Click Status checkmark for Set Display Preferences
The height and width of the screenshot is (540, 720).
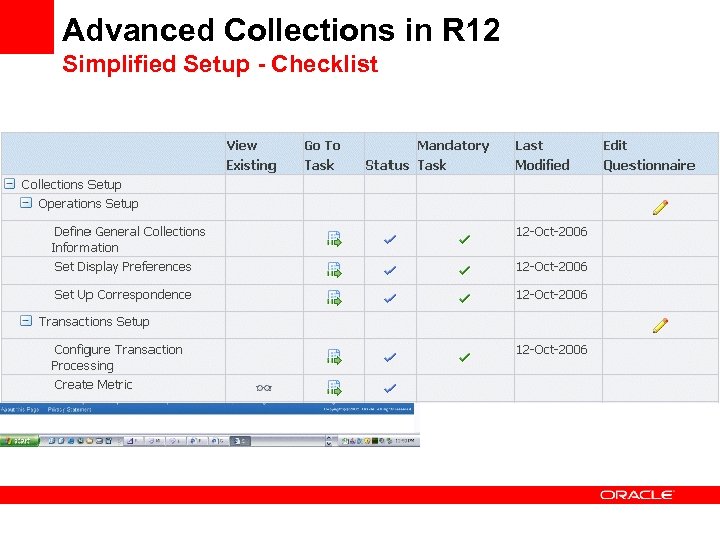point(390,270)
